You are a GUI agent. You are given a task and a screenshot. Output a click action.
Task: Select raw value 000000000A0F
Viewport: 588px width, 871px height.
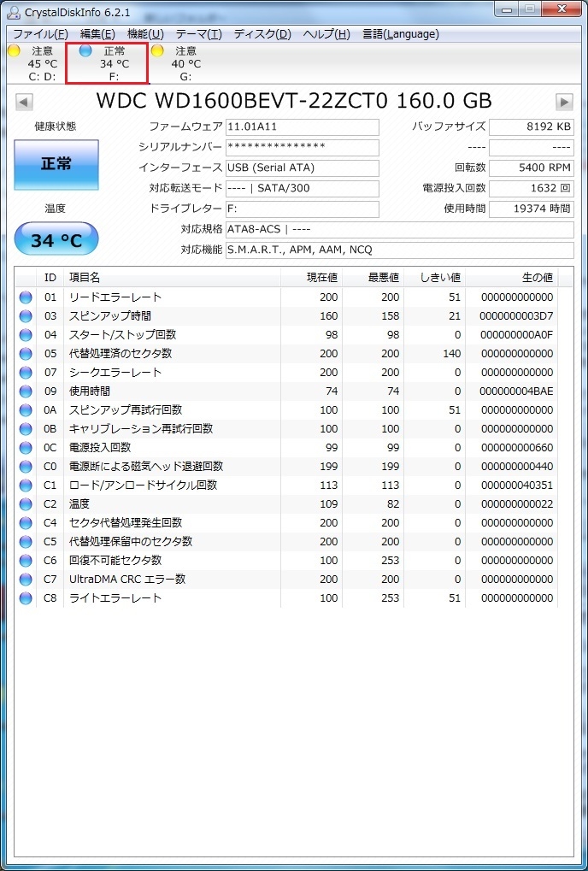[x=516, y=335]
